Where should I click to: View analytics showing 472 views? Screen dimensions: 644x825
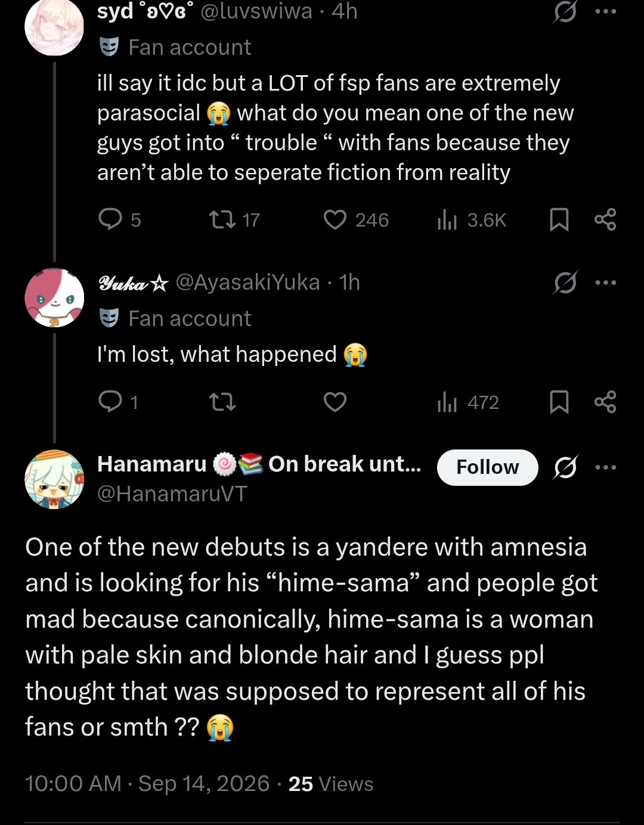tap(467, 402)
